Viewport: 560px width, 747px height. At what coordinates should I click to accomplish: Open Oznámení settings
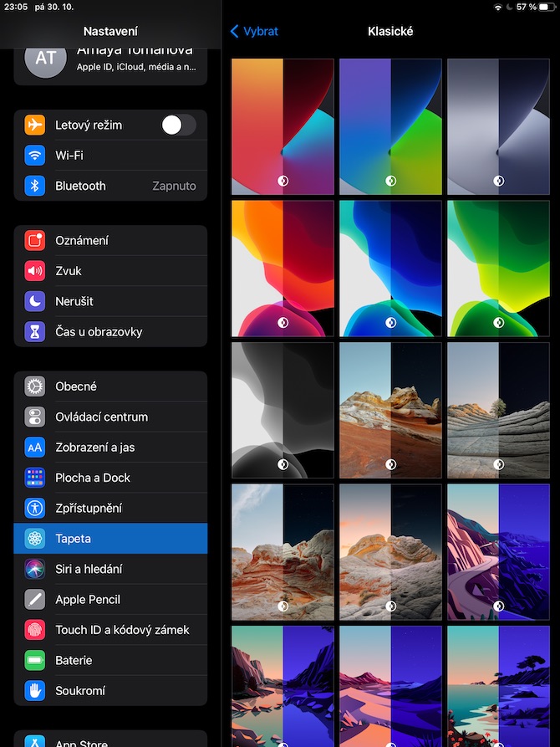click(x=110, y=241)
